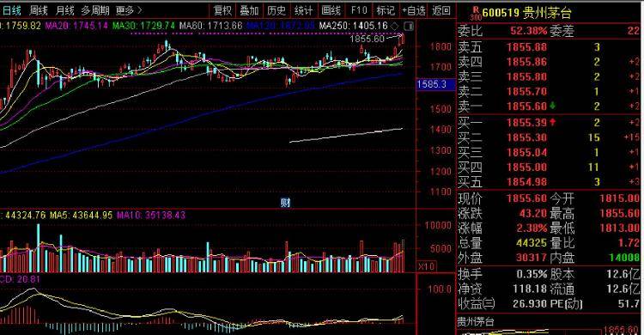644x335 pixels.
Task: Click the 换手 value 0.35%
Action: pyautogui.click(x=532, y=274)
